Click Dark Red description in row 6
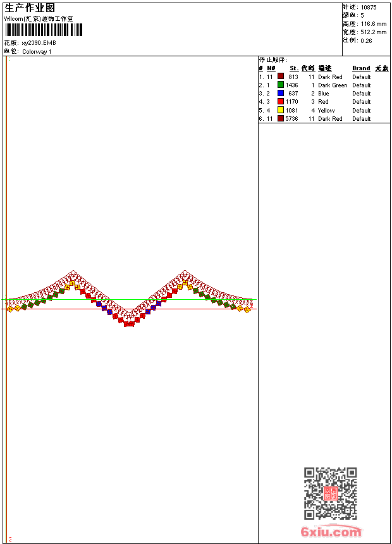Viewport: 392px width, 544px height. tap(330, 119)
